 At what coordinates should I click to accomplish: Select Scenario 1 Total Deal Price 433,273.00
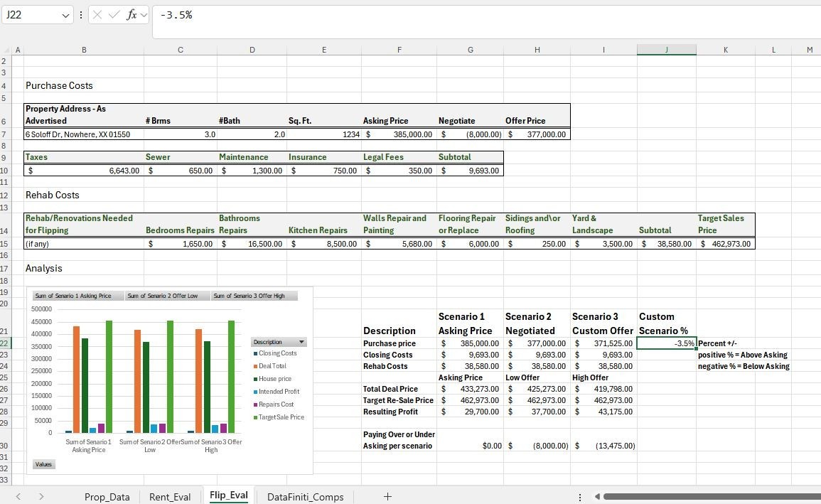pos(470,389)
